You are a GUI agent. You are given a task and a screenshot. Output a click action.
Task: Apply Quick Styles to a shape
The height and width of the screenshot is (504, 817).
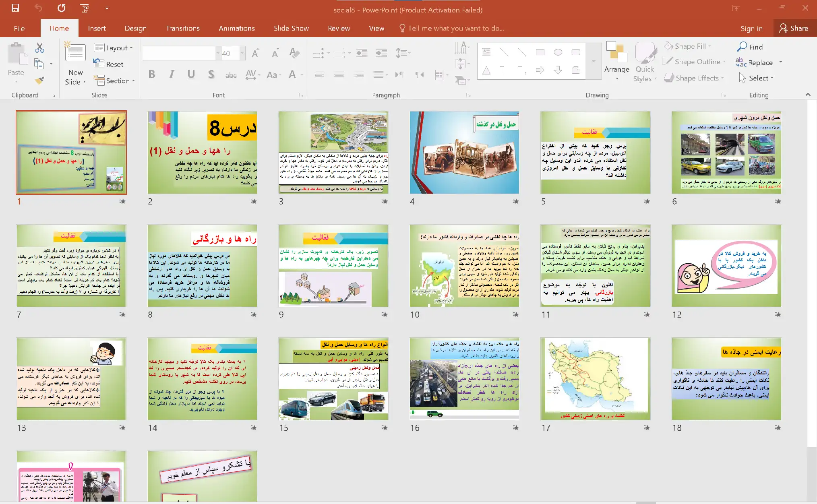(644, 62)
